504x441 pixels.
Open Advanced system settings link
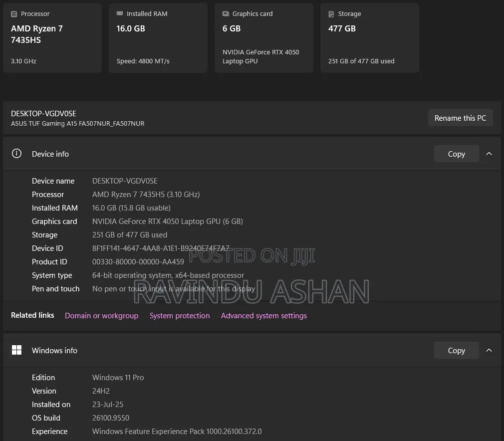[264, 316]
